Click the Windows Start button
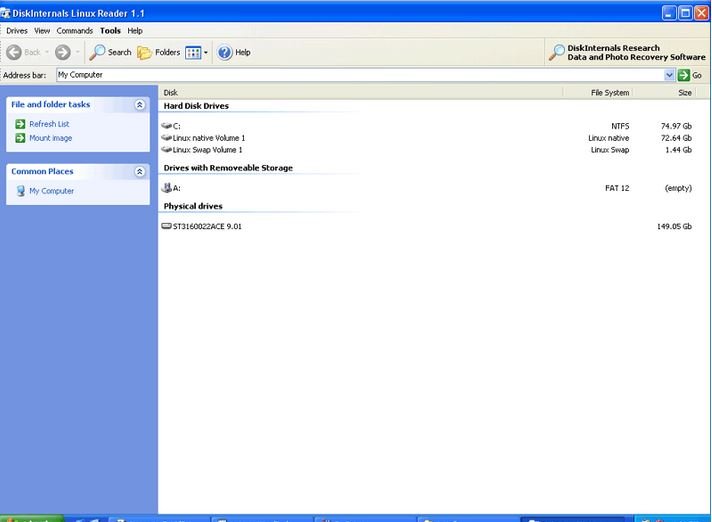The height and width of the screenshot is (522, 712). 32,518
